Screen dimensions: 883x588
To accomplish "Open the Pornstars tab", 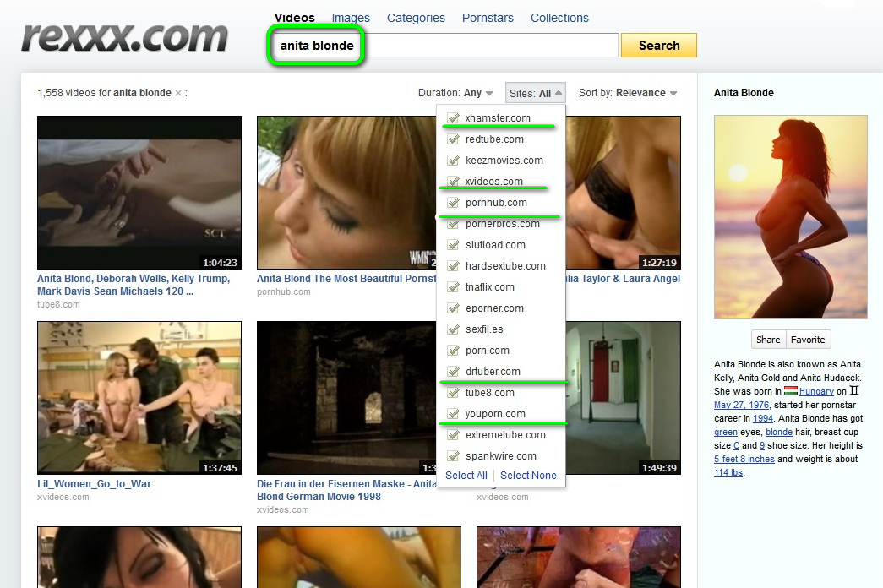I will click(488, 18).
